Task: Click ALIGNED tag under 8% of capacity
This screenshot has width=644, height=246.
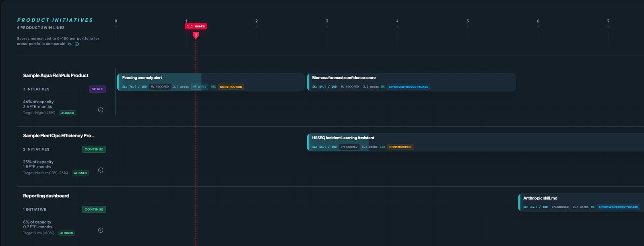Action: click(66, 233)
